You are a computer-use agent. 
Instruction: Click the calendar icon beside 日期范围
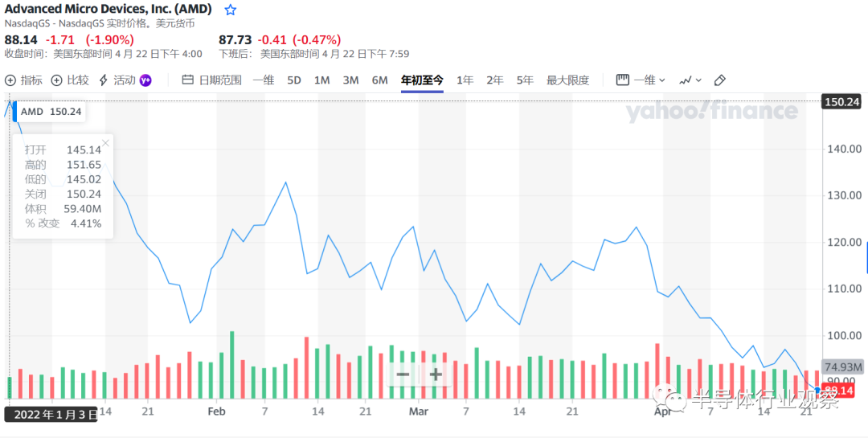[x=187, y=80]
